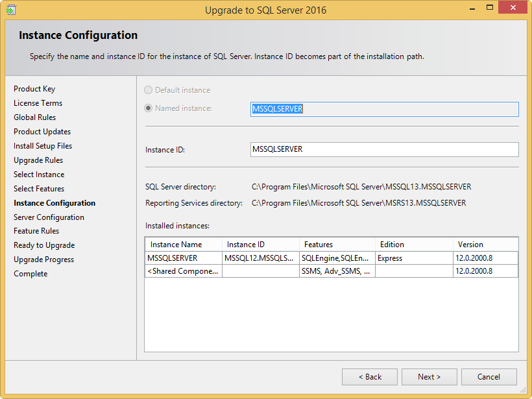Viewport: 532px width, 399px height.
Task: Click the SQL Server setup title bar icon
Action: 11,10
